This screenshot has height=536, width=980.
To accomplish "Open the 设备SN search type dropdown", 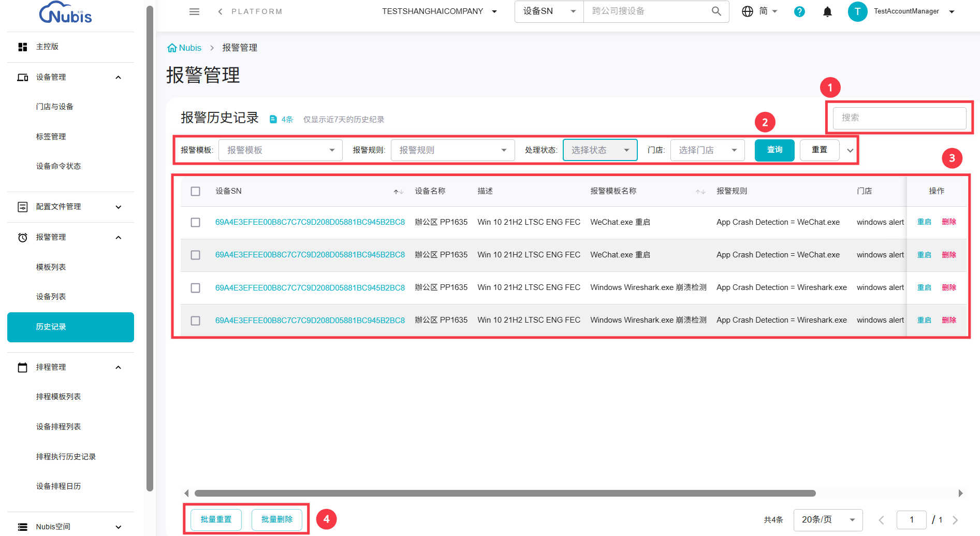I will tap(549, 11).
